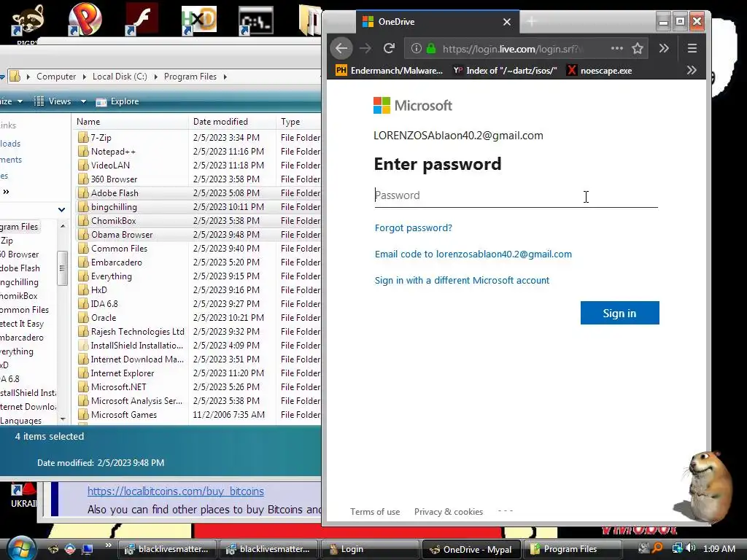Screen dimensions: 747x560
Task: Select the Oracle folder
Action: [104, 318]
